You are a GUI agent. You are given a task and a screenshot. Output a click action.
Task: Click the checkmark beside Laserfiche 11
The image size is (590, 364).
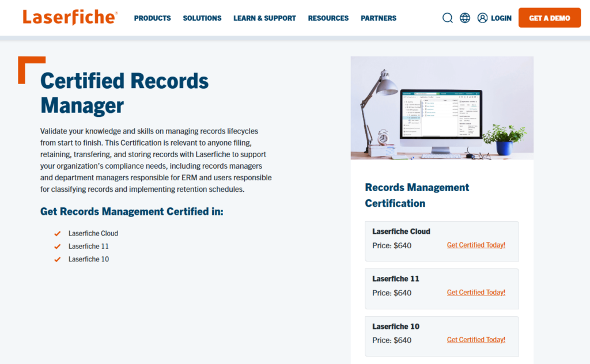(57, 247)
